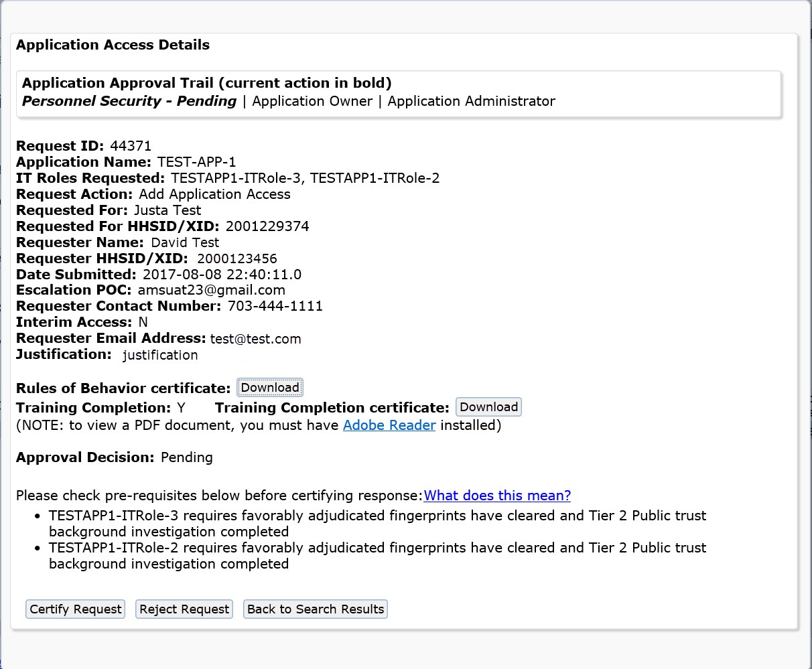Screen dimensions: 812x669
Task: Click the Application Access Details heading
Action: click(x=113, y=45)
